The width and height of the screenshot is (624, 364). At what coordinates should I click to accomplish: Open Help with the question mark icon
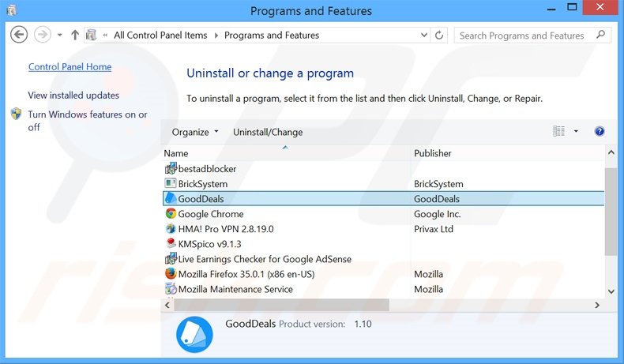[x=600, y=131]
